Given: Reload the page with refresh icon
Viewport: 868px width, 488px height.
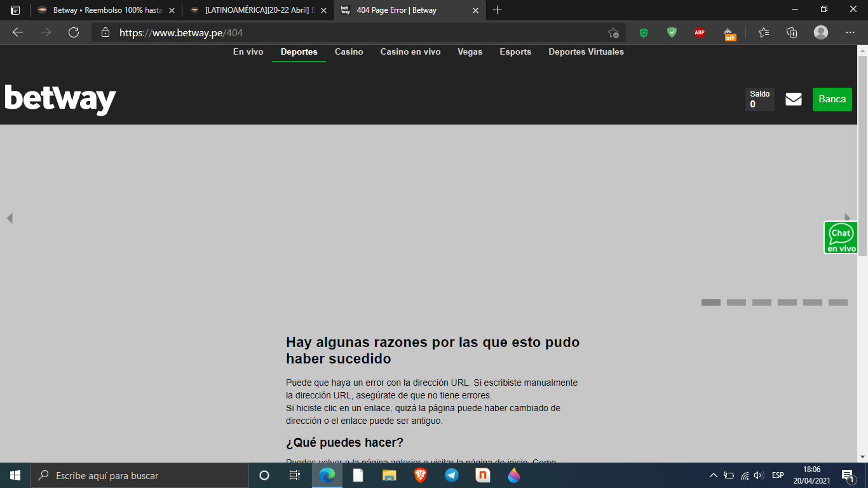Looking at the screenshot, I should click(74, 32).
